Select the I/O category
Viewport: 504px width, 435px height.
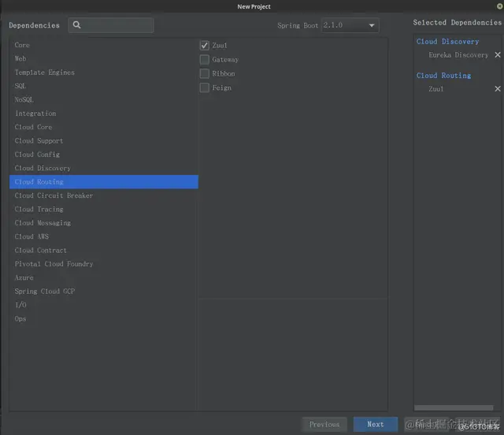(x=103, y=305)
